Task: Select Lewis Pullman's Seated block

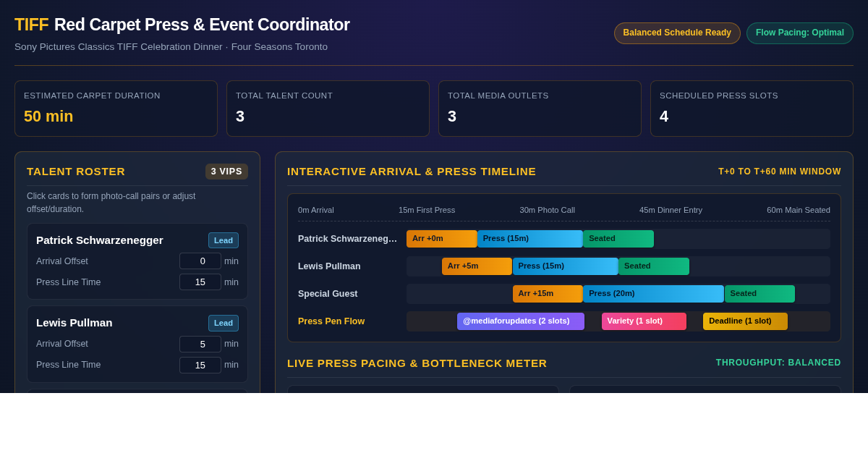Action: click(x=654, y=266)
